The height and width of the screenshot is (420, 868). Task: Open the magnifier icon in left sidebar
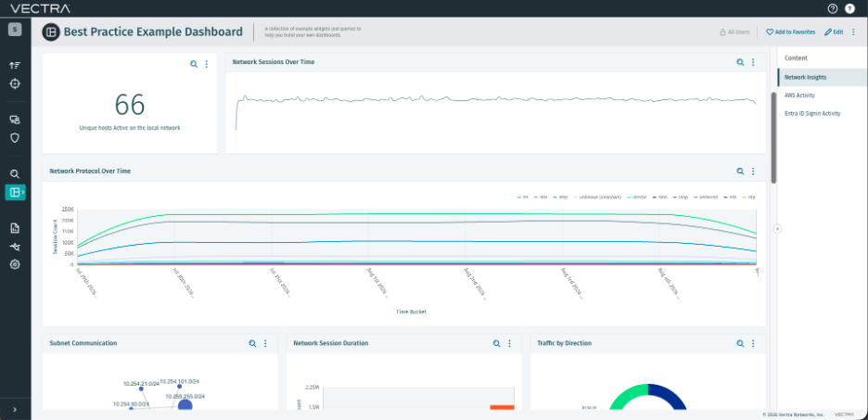[15, 173]
